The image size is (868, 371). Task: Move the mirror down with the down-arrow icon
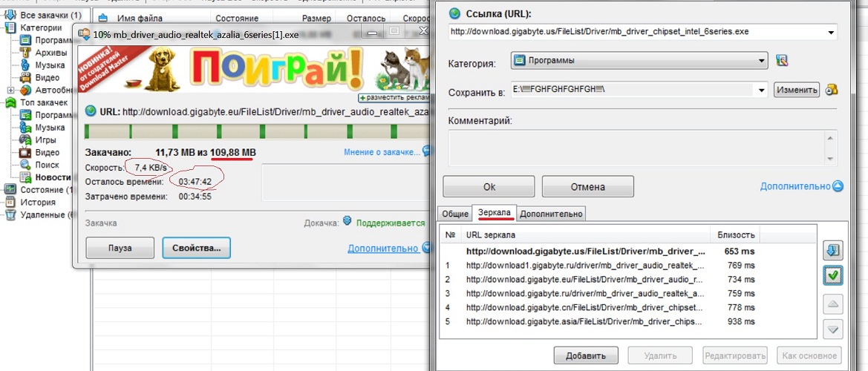coord(833,329)
